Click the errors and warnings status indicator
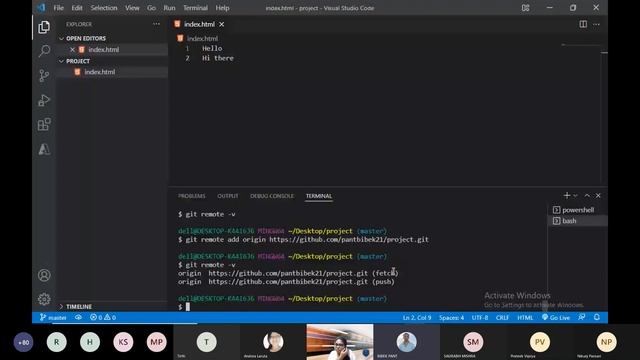The height and width of the screenshot is (360, 640). pyautogui.click(x=103, y=318)
